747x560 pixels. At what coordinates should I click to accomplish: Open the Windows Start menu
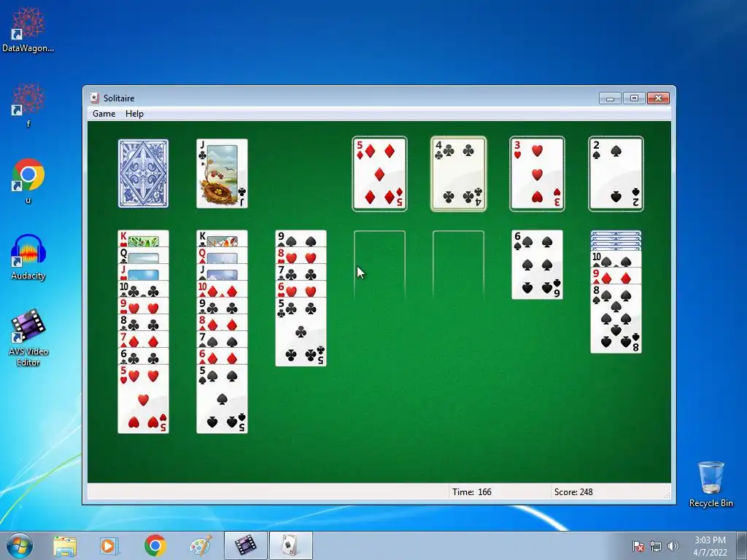[20, 545]
